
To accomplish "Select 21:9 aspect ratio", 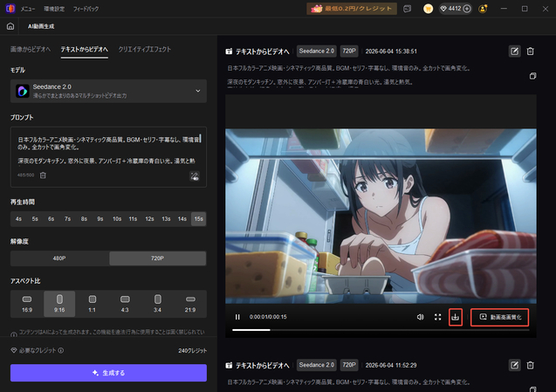I will click(x=190, y=304).
